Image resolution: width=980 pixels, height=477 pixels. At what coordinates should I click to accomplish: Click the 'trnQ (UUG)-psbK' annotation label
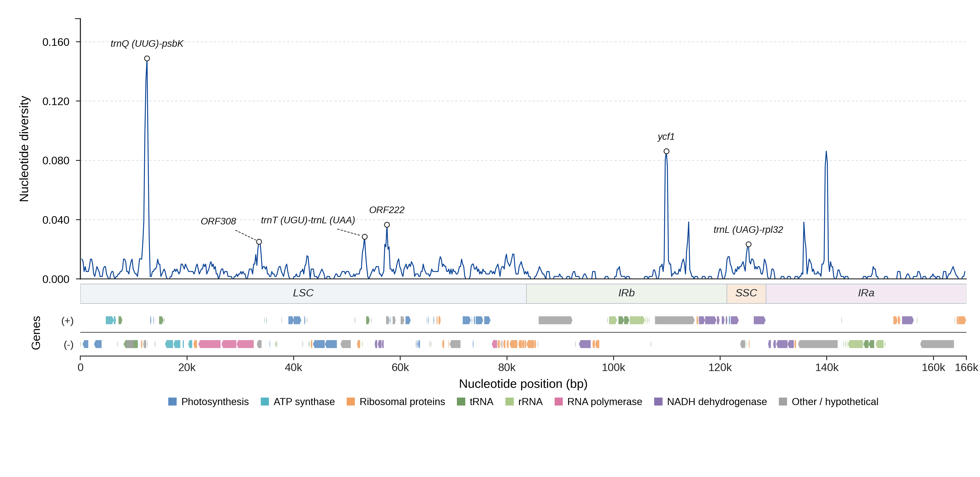click(147, 44)
